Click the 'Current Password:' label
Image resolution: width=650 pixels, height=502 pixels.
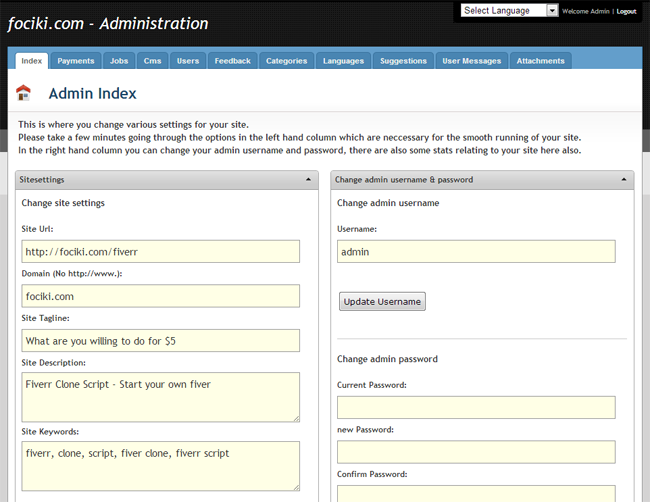click(372, 385)
